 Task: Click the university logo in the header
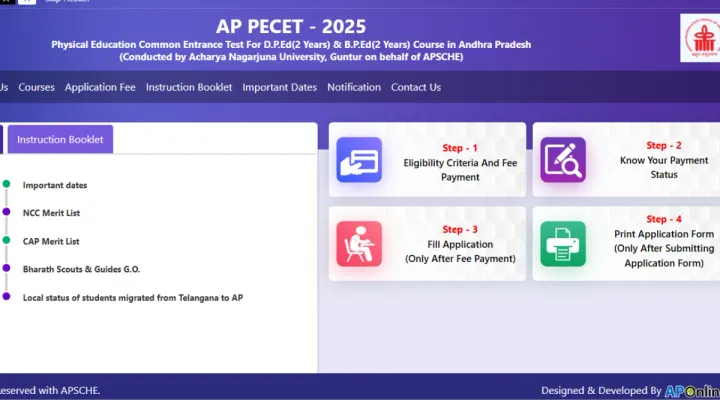tap(699, 39)
